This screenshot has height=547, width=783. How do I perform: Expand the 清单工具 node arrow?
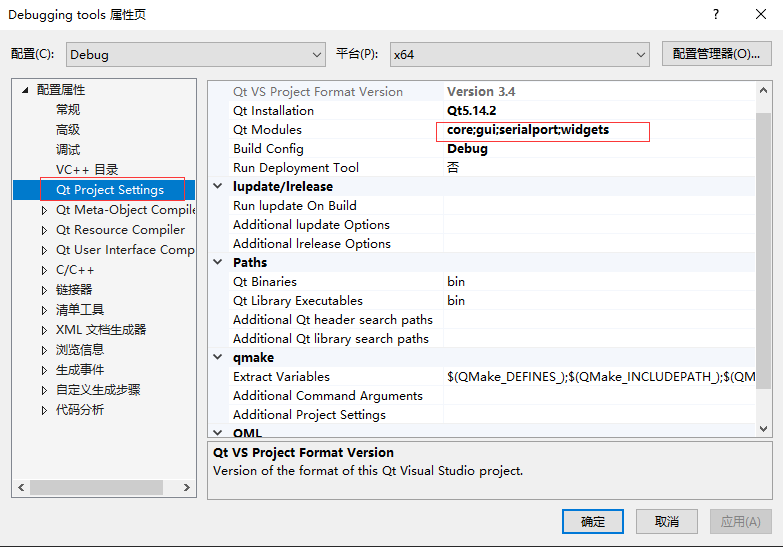pos(44,310)
